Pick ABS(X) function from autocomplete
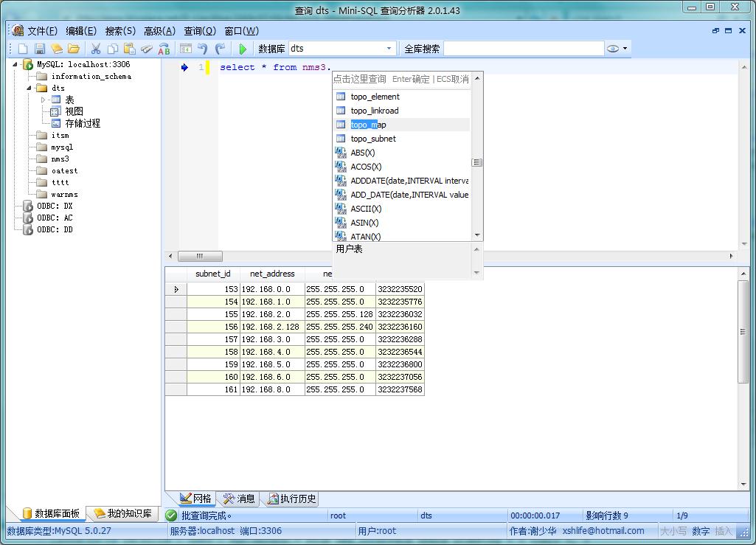 click(402, 153)
